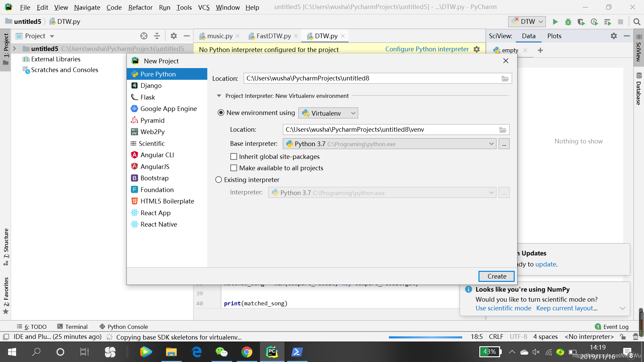Open the Terminal tool window
Image resolution: width=644 pixels, height=362 pixels.
pyautogui.click(x=72, y=327)
